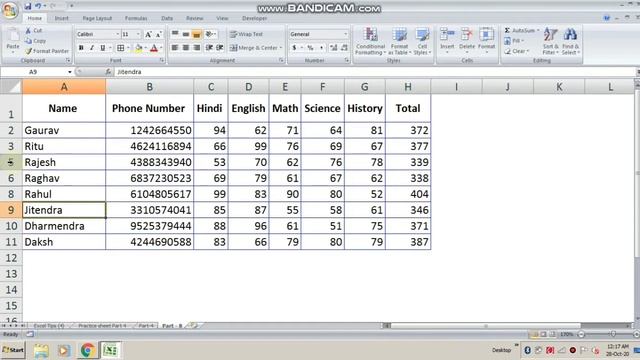Open the Formulas ribbon tab
The width and height of the screenshot is (640, 360).
click(x=136, y=18)
